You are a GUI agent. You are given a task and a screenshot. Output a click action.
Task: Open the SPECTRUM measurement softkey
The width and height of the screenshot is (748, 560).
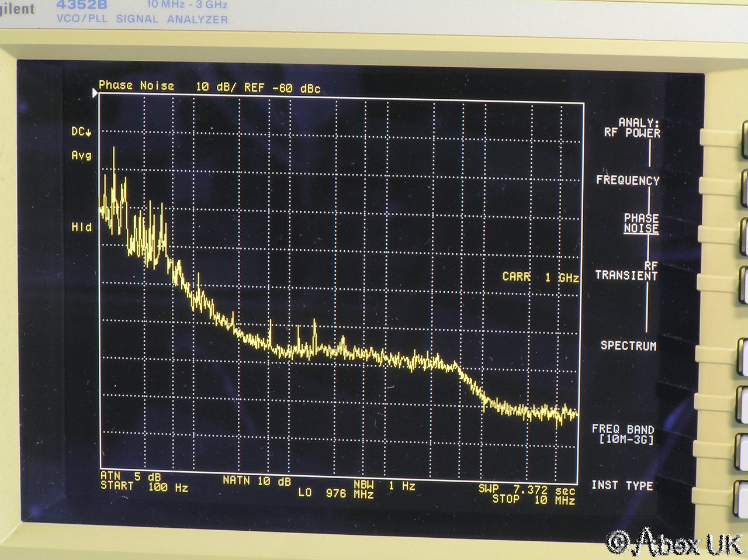[x=628, y=346]
